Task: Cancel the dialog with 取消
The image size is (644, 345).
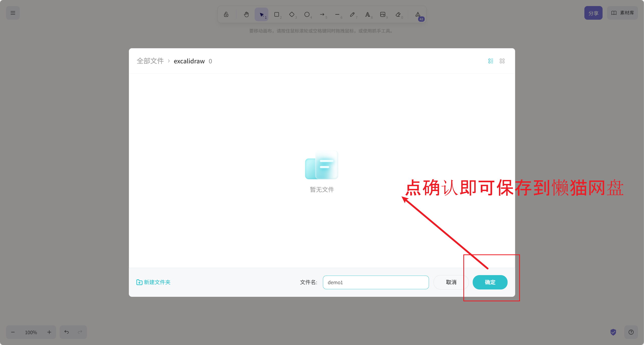Action: (x=451, y=282)
